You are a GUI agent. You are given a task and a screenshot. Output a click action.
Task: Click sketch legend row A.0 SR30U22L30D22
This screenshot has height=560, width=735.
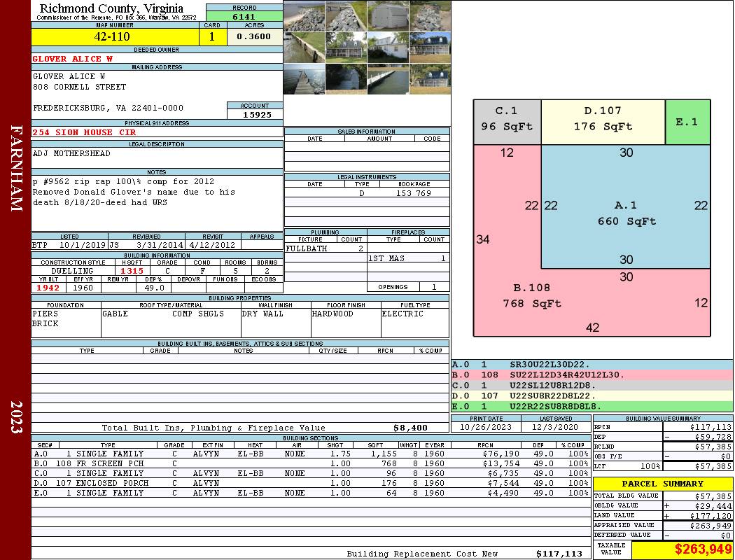click(x=592, y=365)
